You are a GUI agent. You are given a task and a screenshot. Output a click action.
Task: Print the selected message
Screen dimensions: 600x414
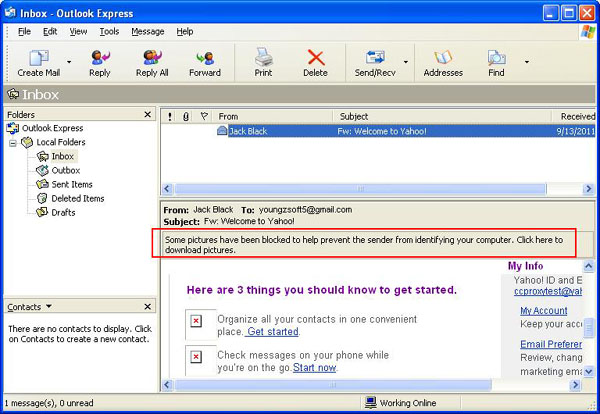(x=263, y=63)
